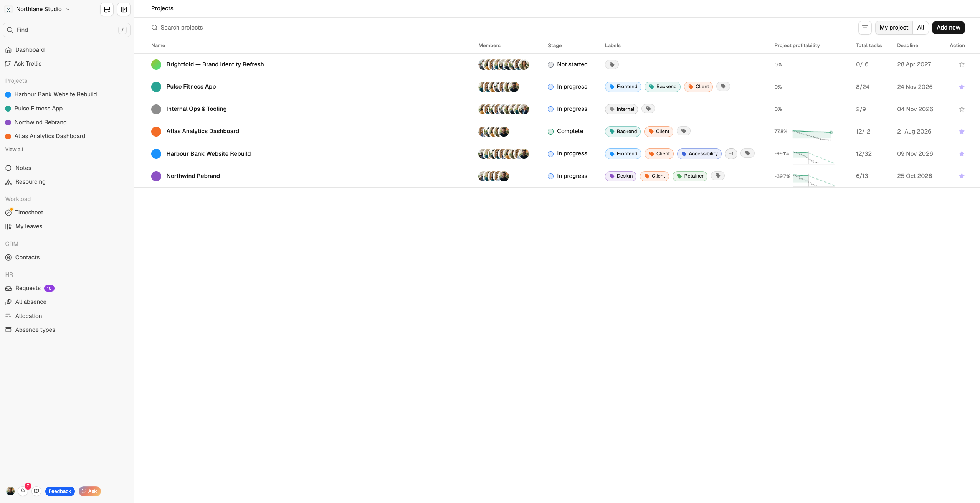Star the Internal Ops & Tooling project
The width and height of the screenshot is (980, 503).
[x=962, y=109]
